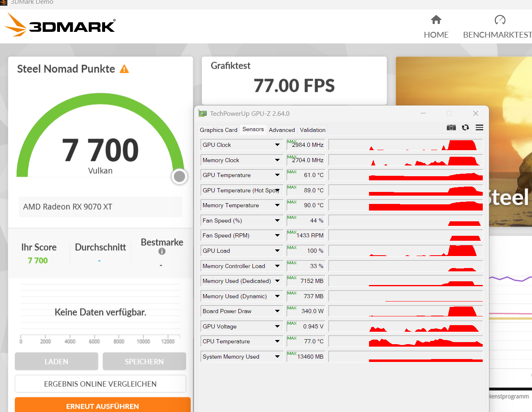Screen dimensions: 532x412
Task: Click the System Memory 13460 MB value
Action: click(x=306, y=357)
